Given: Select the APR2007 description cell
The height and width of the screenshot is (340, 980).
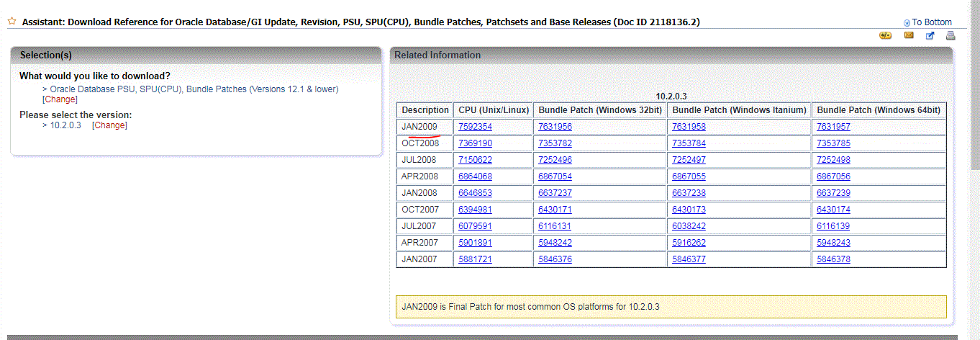Looking at the screenshot, I should [x=425, y=243].
